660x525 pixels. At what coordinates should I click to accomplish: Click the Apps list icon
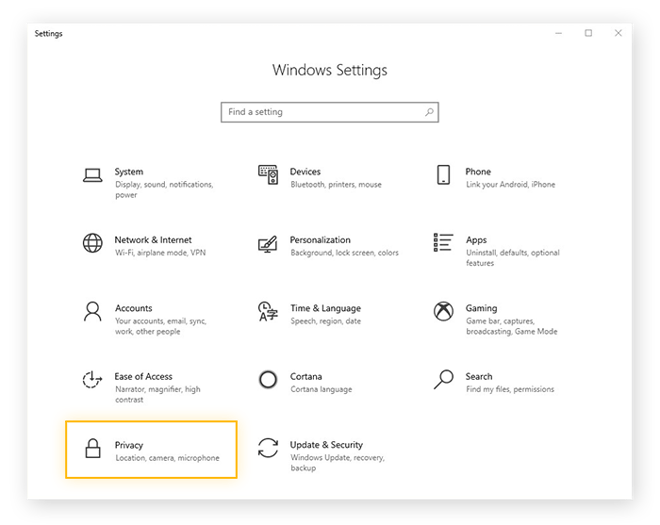click(x=443, y=242)
